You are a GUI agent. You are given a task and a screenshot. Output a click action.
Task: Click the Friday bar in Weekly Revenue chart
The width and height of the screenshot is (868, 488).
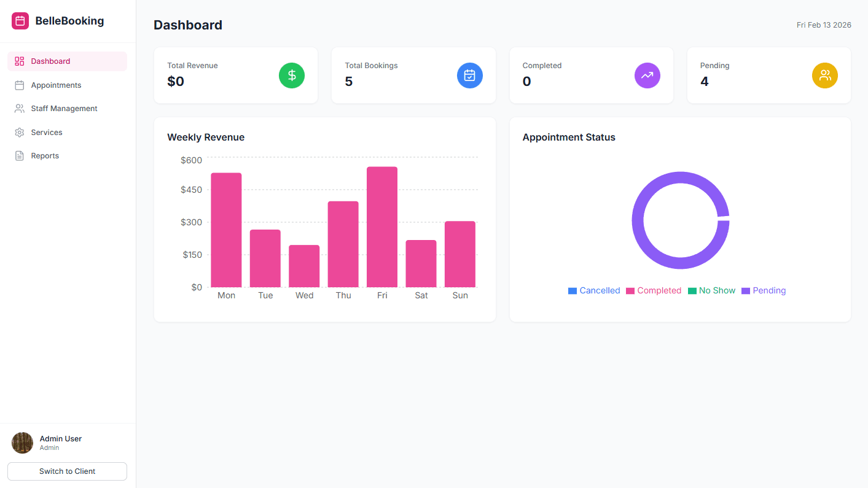coord(382,227)
